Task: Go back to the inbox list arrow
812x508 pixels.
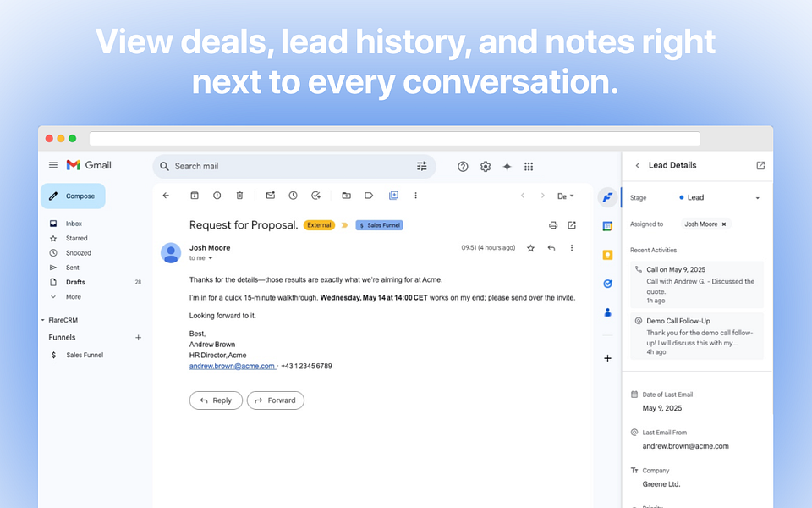Action: (x=166, y=196)
